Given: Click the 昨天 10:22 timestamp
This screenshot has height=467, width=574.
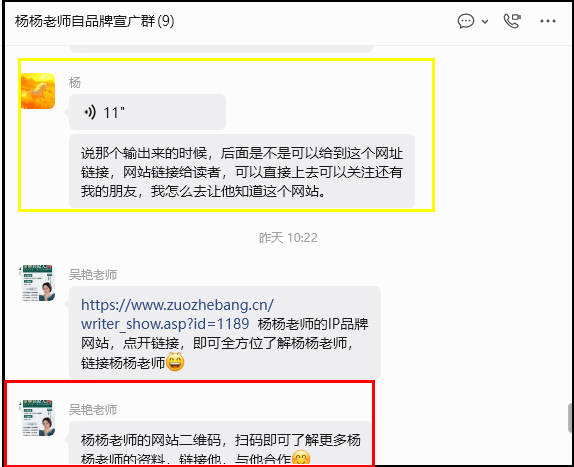Looking at the screenshot, I should click(288, 238).
